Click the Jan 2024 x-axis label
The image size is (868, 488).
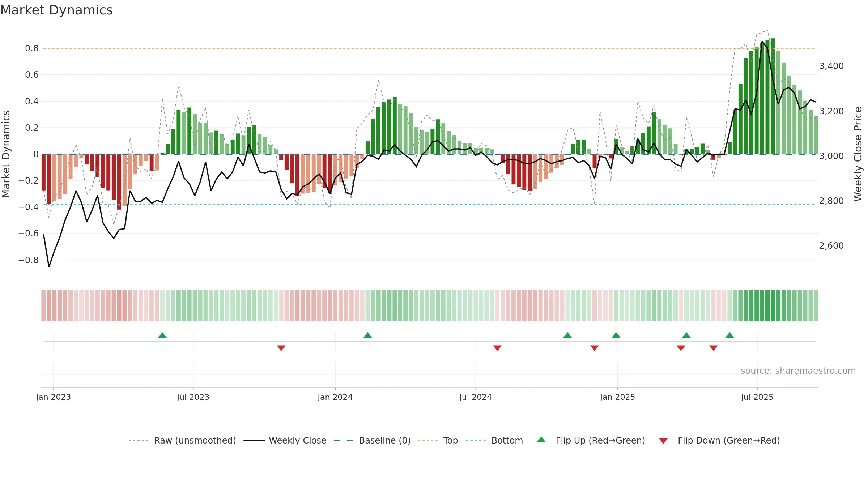tap(335, 397)
